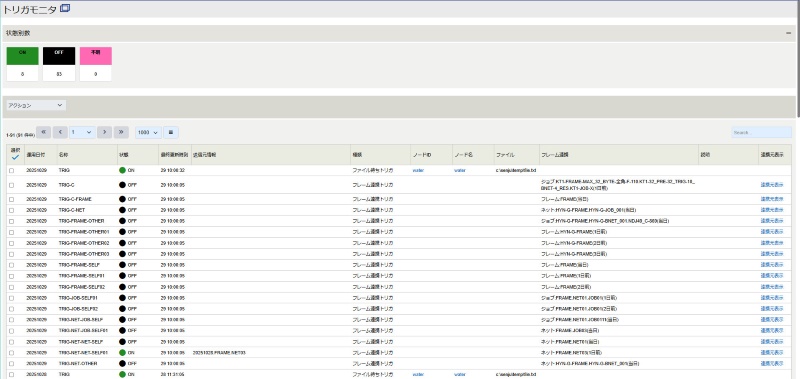Click OFF status dot of TRIG-FRAME-OTHER02
800x379 pixels.
[x=122, y=243]
